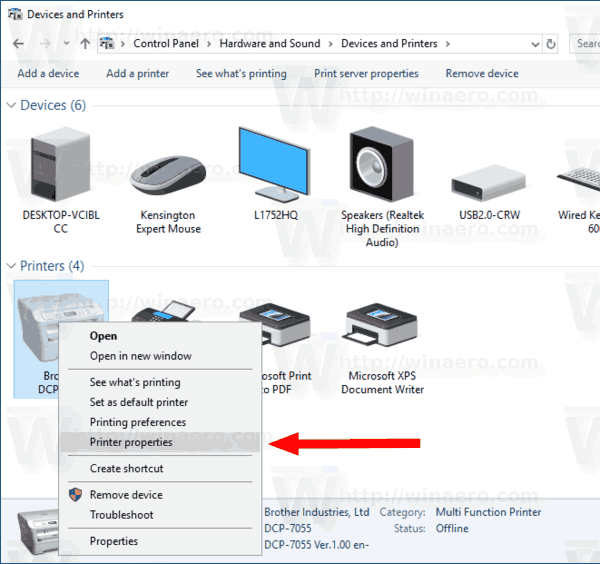Collapse the Devices (6) group
This screenshot has width=600, height=564.
[11, 105]
